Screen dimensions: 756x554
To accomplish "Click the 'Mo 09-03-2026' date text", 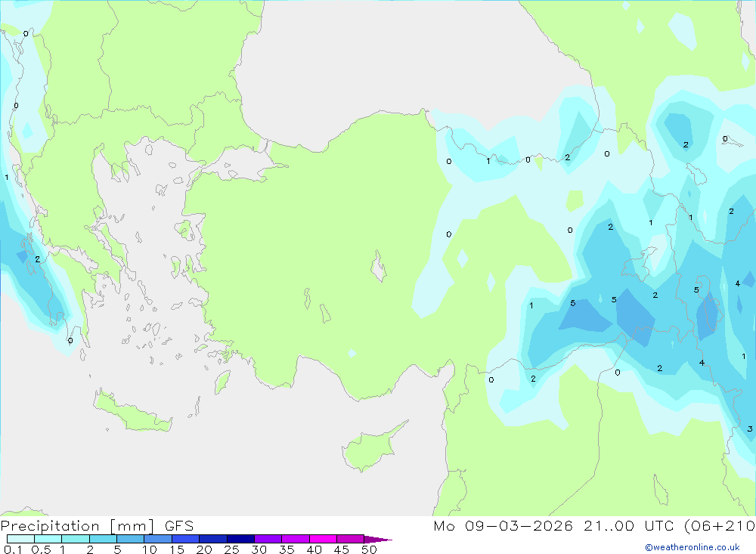I will 503,526.
